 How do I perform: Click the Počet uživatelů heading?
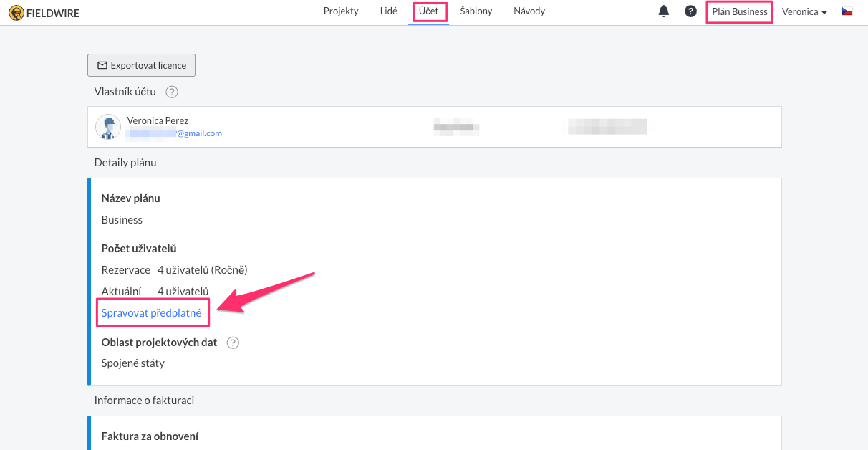pyautogui.click(x=139, y=249)
